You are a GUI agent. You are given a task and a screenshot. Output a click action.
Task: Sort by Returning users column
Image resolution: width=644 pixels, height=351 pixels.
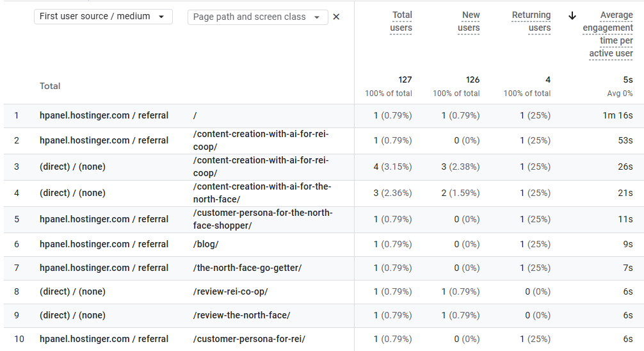[531, 21]
